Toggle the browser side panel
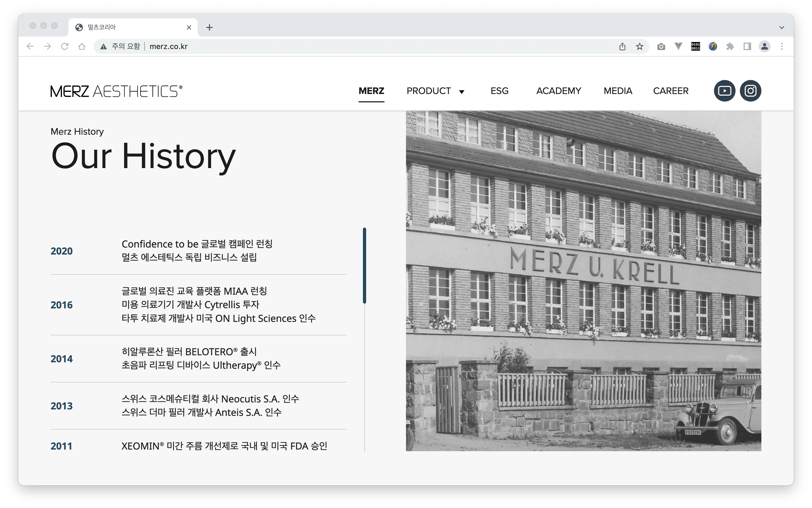This screenshot has width=812, height=508. click(x=747, y=46)
